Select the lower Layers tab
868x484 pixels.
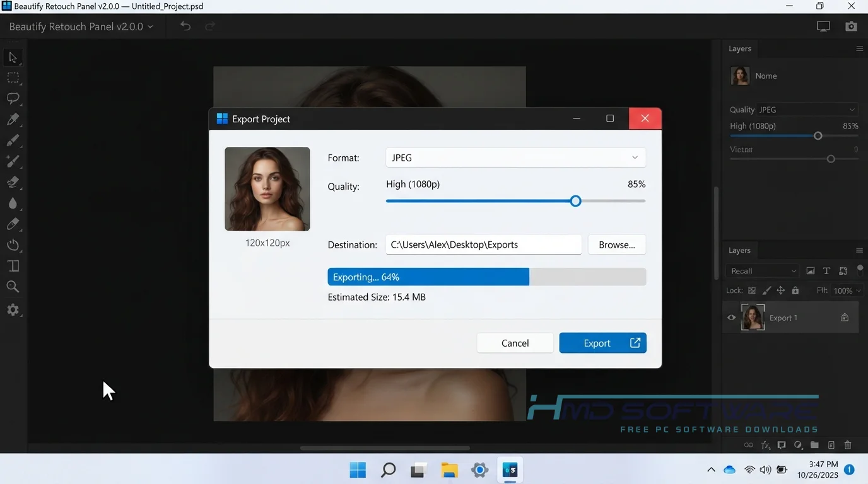pos(739,250)
